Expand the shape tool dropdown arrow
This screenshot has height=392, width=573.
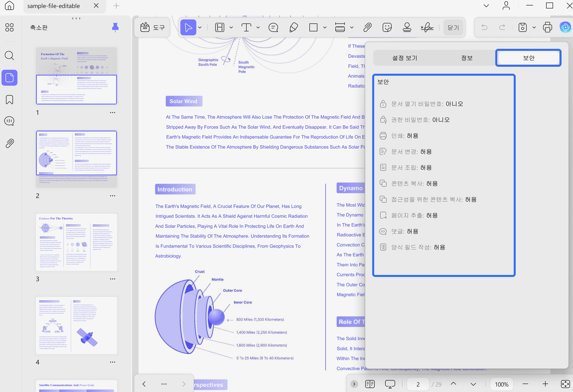tap(325, 27)
